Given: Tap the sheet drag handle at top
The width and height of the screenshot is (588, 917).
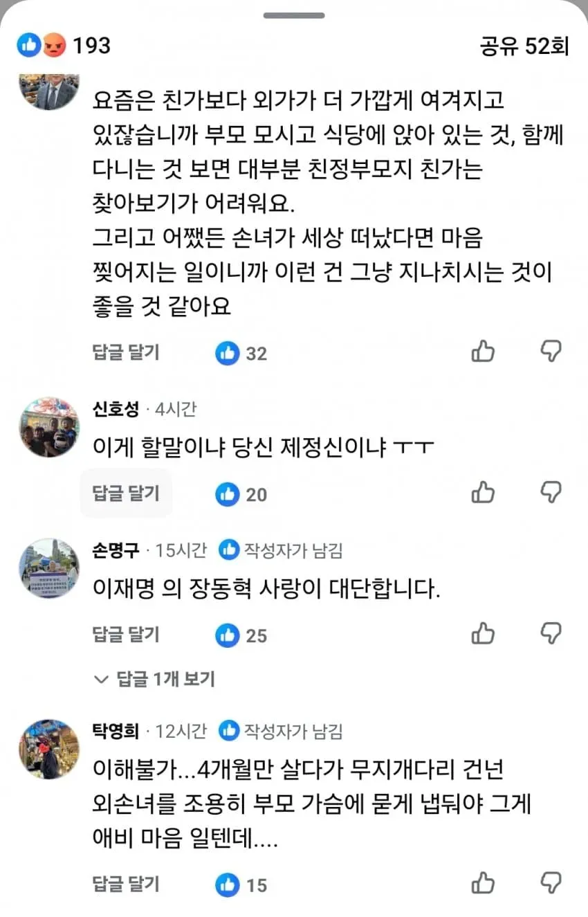Looking at the screenshot, I should point(294,15).
